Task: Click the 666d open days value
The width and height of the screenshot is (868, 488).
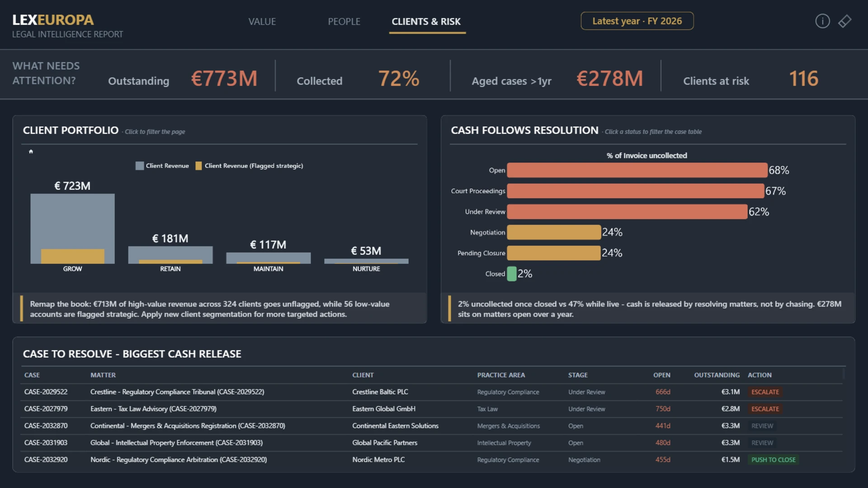Action: (x=663, y=392)
